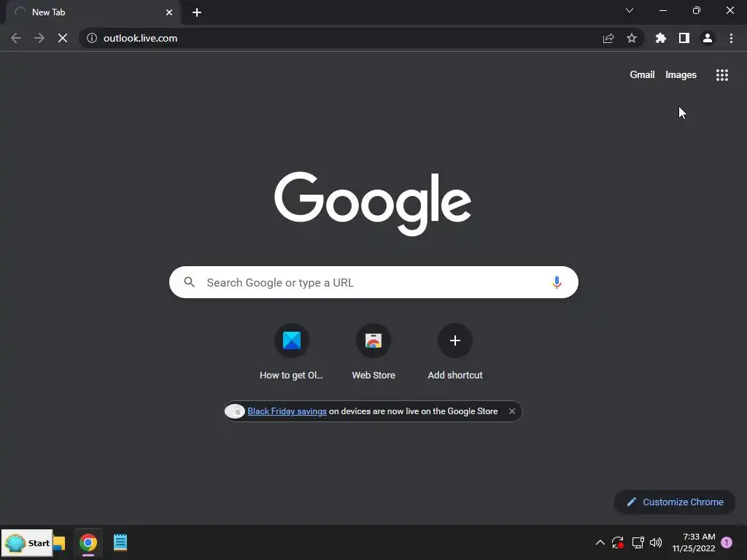Open the taskbar clock and date
747x560 pixels.
pyautogui.click(x=694, y=542)
